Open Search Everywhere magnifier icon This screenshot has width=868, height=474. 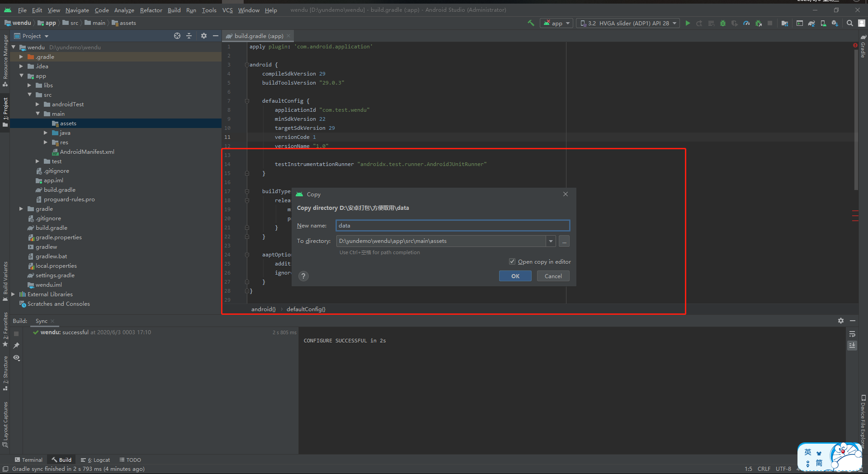tap(849, 23)
